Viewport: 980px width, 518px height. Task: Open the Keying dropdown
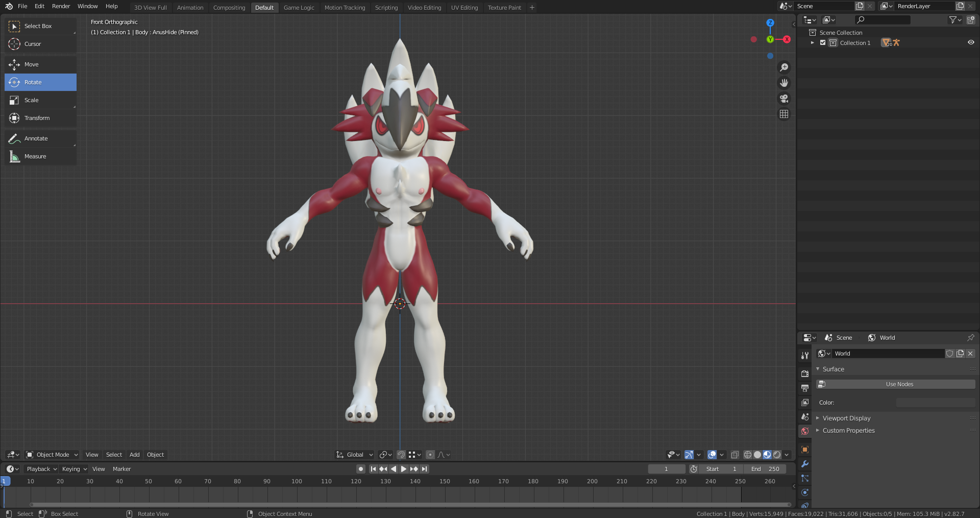click(x=74, y=469)
